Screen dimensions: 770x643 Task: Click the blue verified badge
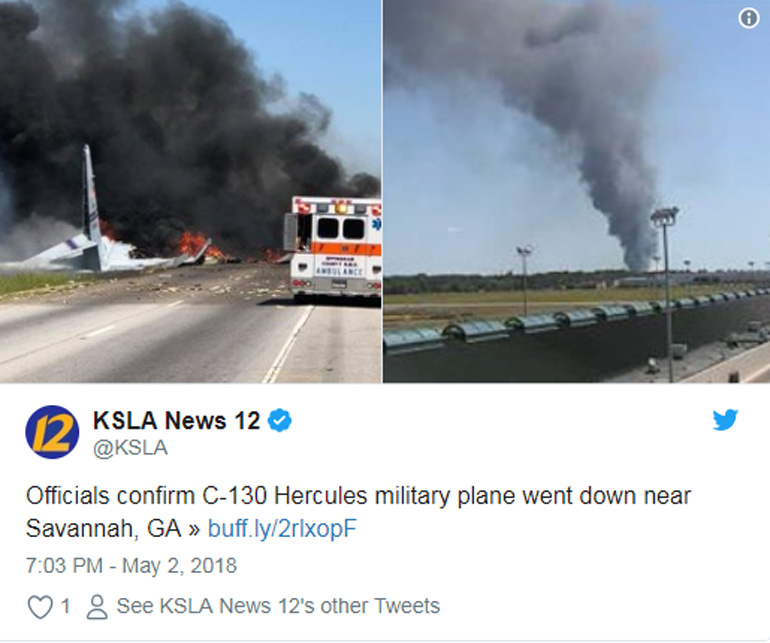(x=280, y=420)
